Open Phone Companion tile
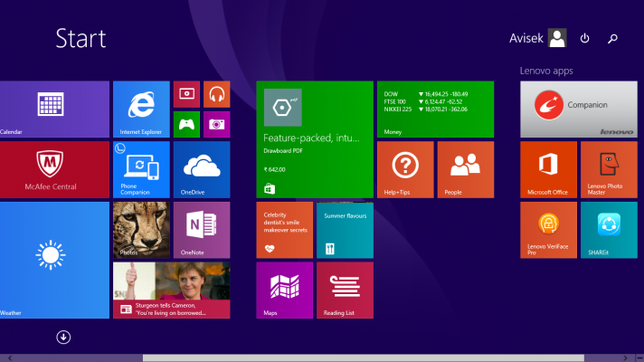The image size is (644, 362). 141,170
